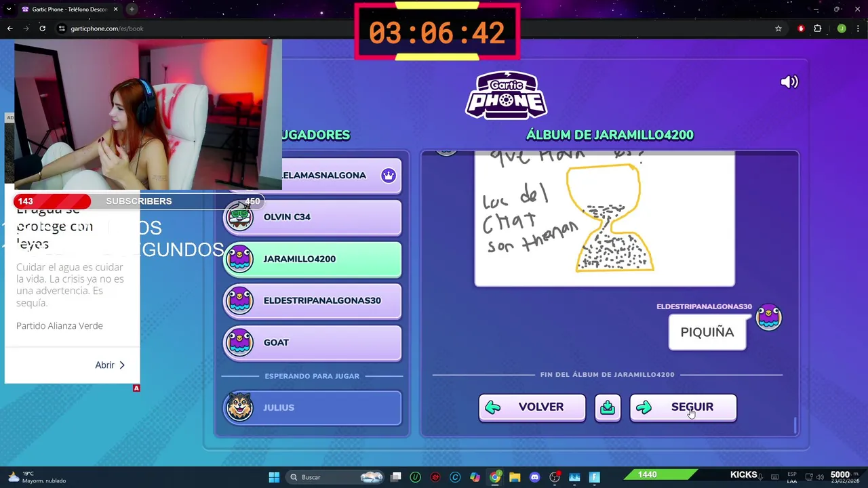Open the Windows Start menu
This screenshot has width=868, height=488.
[274, 477]
